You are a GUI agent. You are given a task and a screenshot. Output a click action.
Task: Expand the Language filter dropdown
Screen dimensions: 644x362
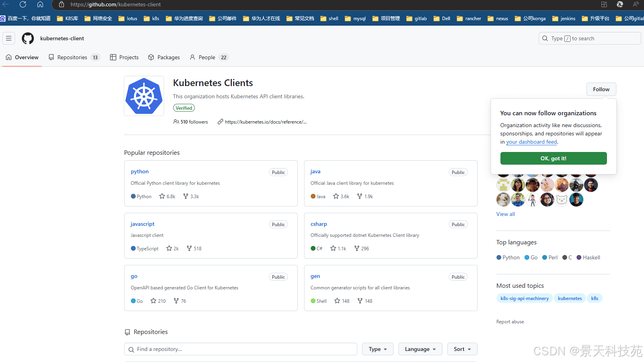[x=420, y=349]
